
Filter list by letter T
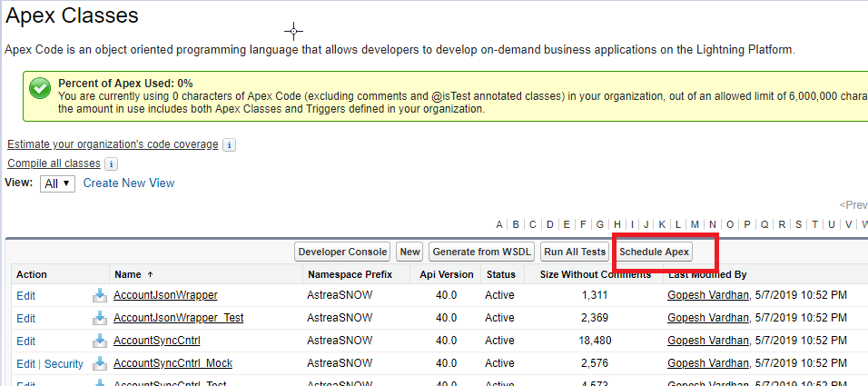pos(814,224)
